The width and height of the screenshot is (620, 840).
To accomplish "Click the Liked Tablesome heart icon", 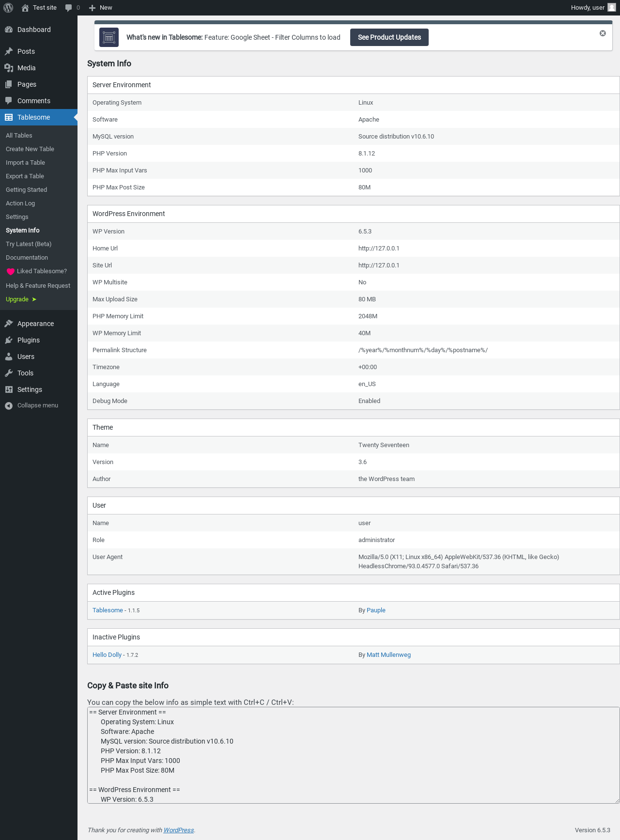I will pyautogui.click(x=11, y=272).
